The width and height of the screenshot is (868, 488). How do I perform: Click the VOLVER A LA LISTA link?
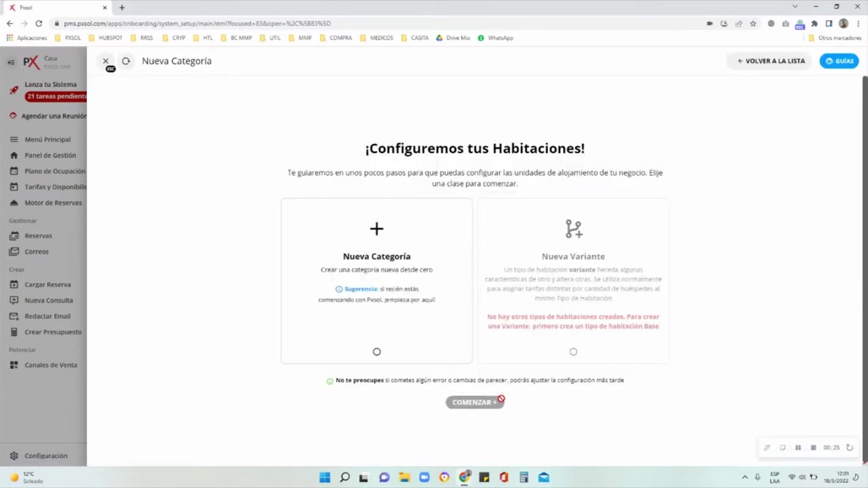click(x=770, y=61)
